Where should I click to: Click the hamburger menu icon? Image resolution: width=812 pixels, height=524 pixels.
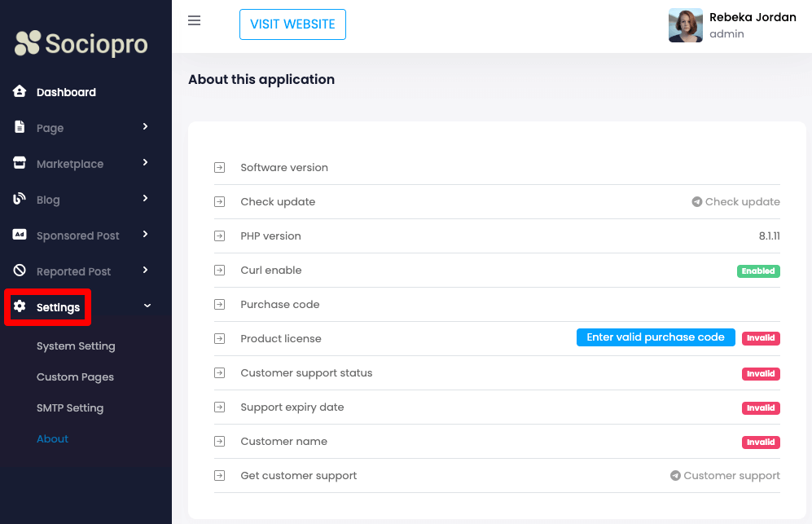(x=194, y=20)
